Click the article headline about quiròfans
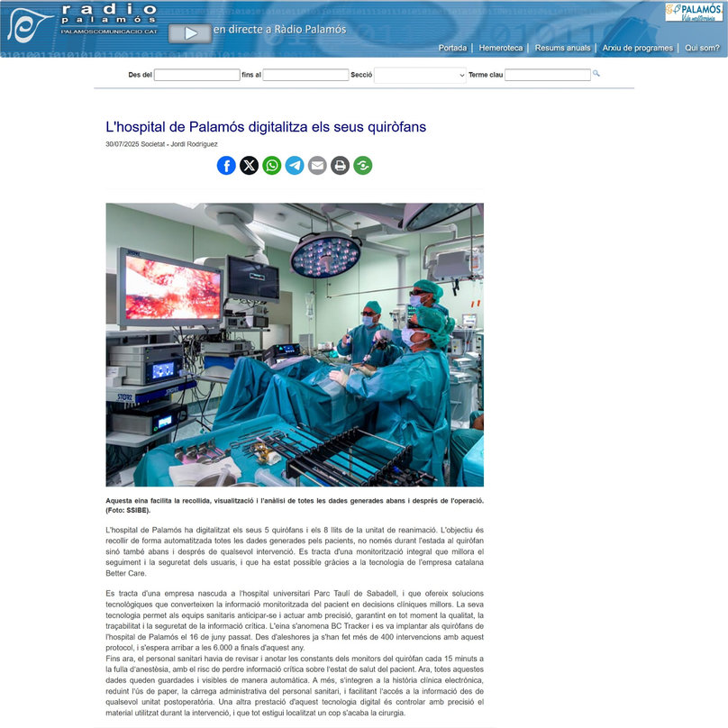Image resolution: width=728 pixels, height=728 pixels. pos(266,127)
